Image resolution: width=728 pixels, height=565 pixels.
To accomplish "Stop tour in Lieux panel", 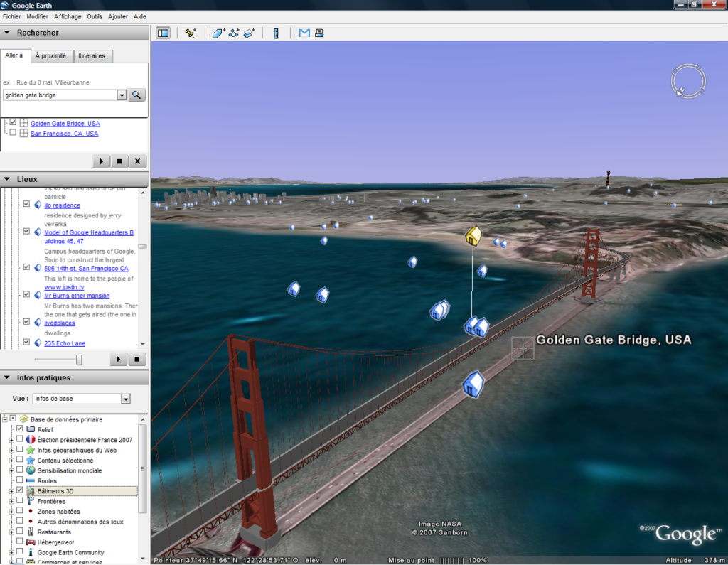I will point(137,359).
